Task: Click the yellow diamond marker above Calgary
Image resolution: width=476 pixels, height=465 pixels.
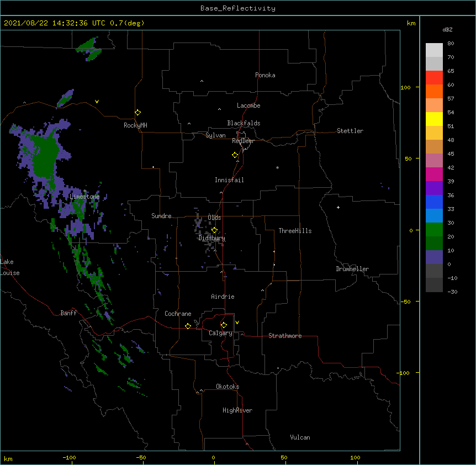Action: click(224, 325)
